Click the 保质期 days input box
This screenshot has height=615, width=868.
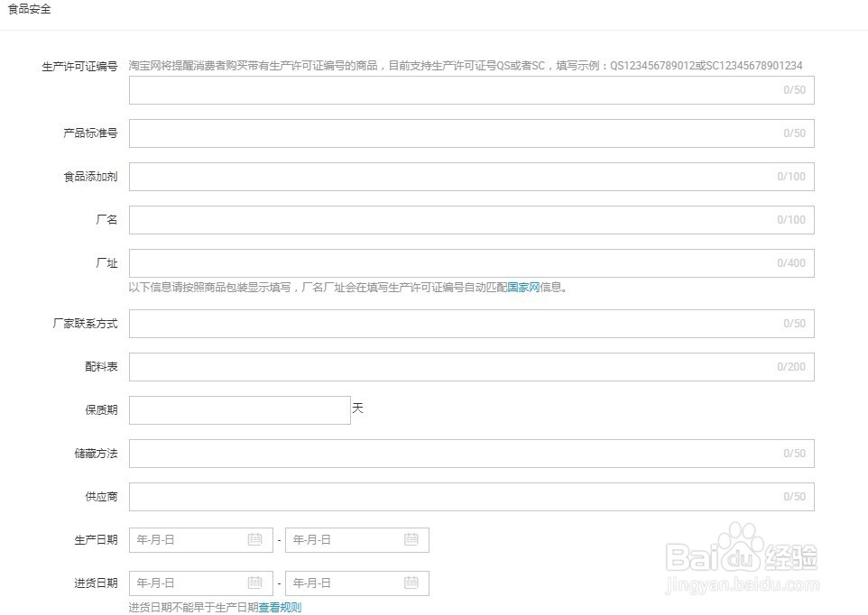coord(240,410)
